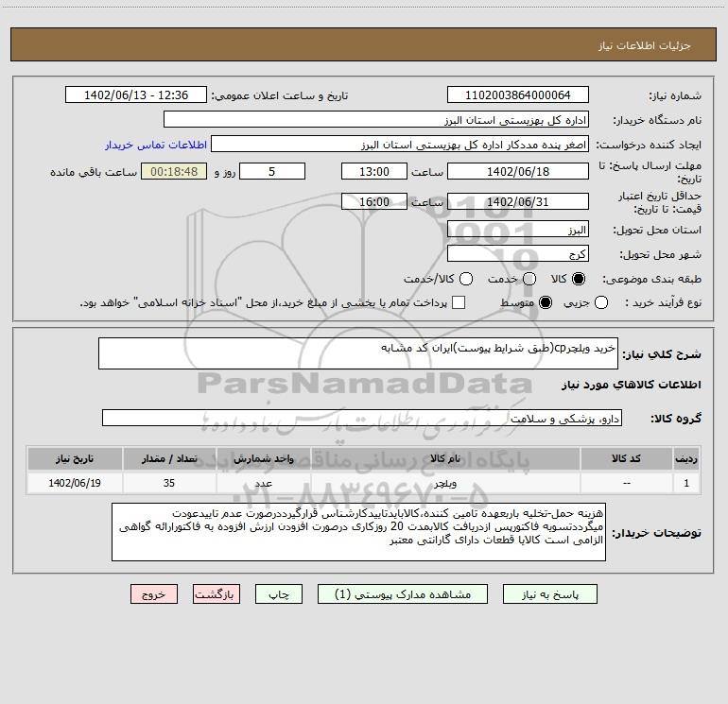728x704 pixels.
Task: Open مشاهده مدارک پیوستی (1) button
Action: (x=403, y=594)
